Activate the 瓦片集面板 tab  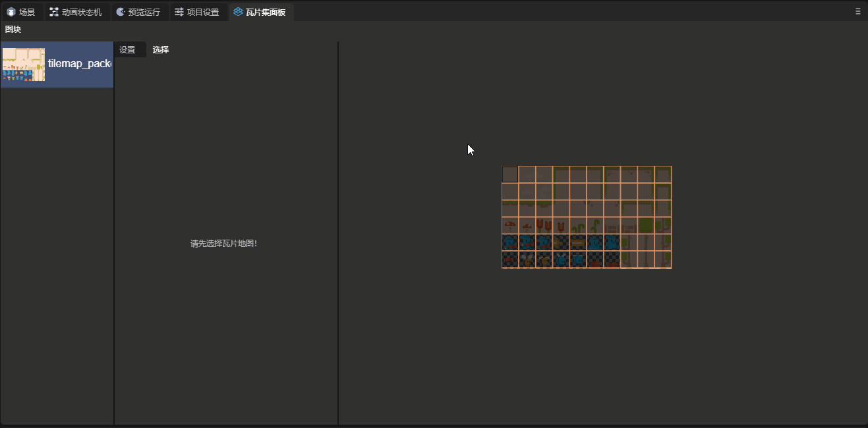point(260,12)
